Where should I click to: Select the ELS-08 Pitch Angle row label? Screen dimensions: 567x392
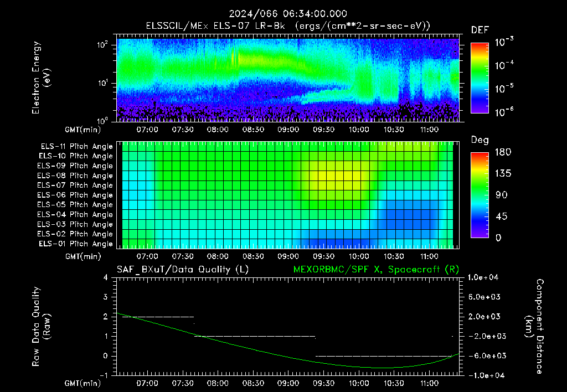click(75, 176)
